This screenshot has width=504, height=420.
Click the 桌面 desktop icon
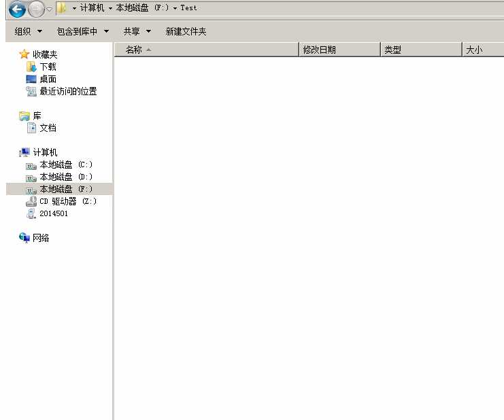(x=31, y=79)
